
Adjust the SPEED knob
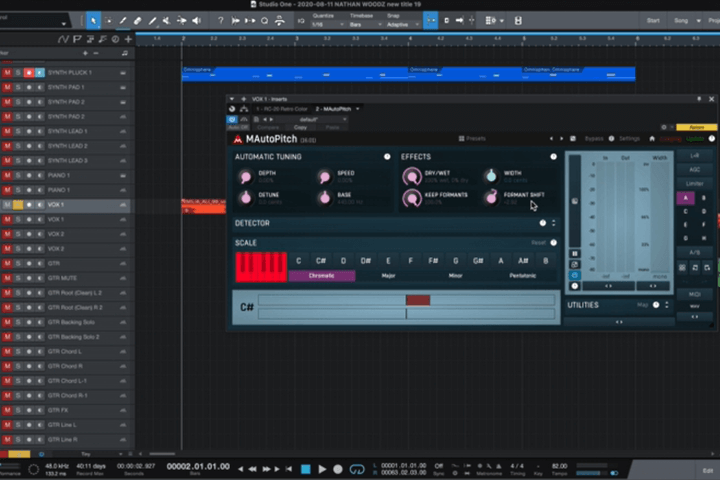[325, 176]
